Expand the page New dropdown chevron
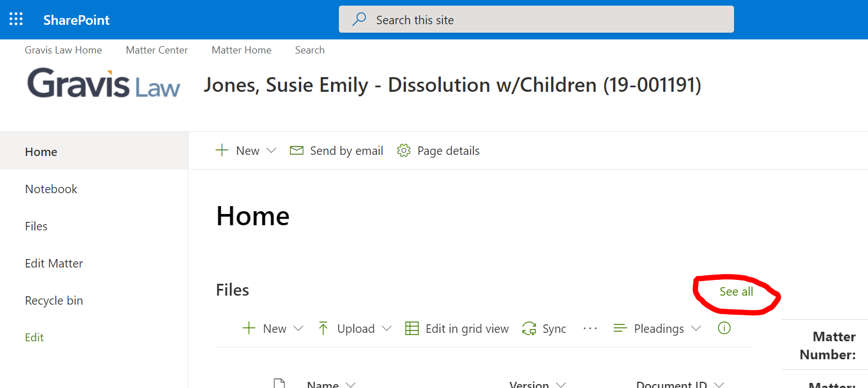The width and height of the screenshot is (868, 388). pos(271,150)
